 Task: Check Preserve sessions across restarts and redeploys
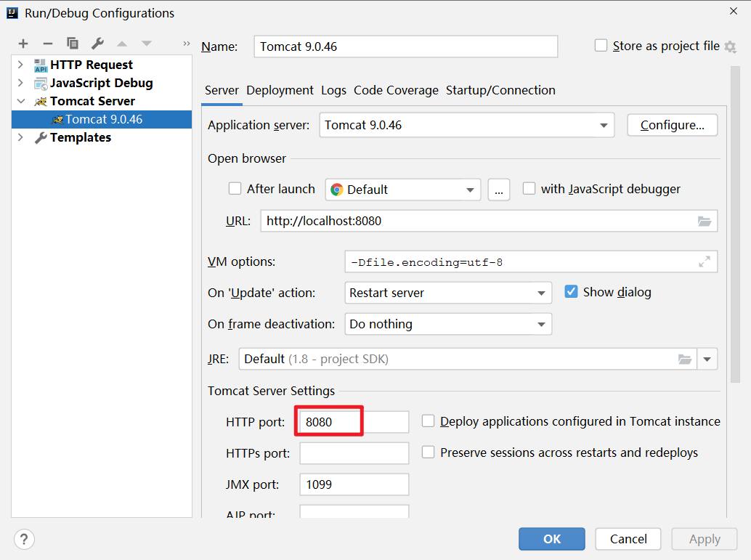tap(428, 453)
